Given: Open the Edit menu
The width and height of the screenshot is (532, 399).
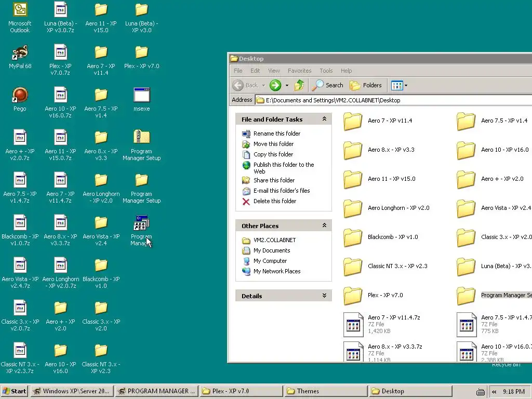Looking at the screenshot, I should [255, 71].
